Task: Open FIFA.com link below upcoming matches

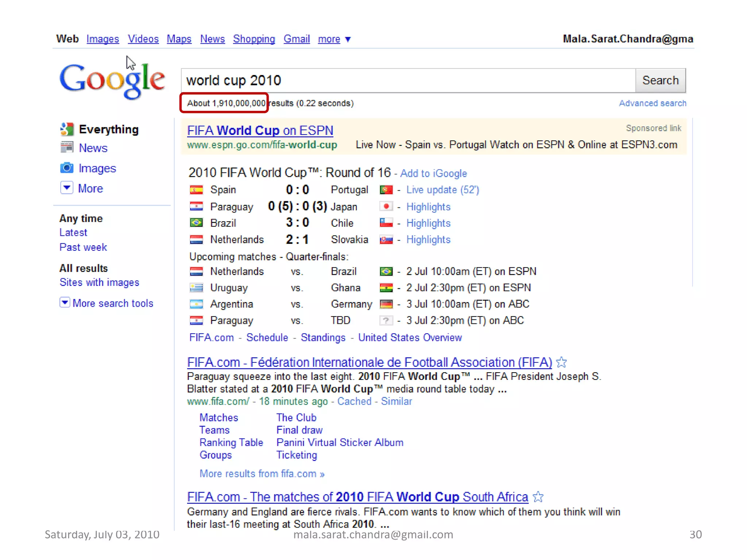Action: (x=212, y=338)
